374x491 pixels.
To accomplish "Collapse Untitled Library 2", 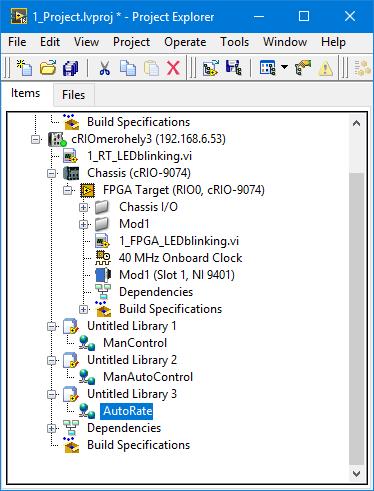I will click(52, 360).
